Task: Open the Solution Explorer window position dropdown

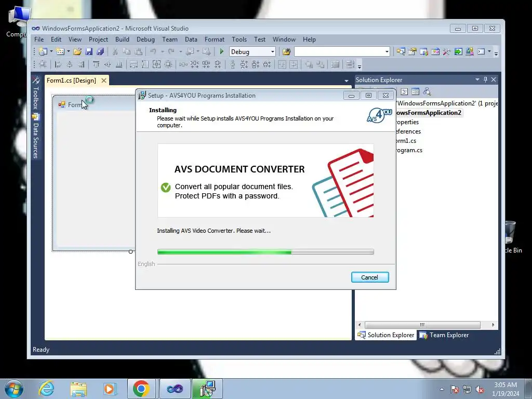Action: (x=477, y=79)
